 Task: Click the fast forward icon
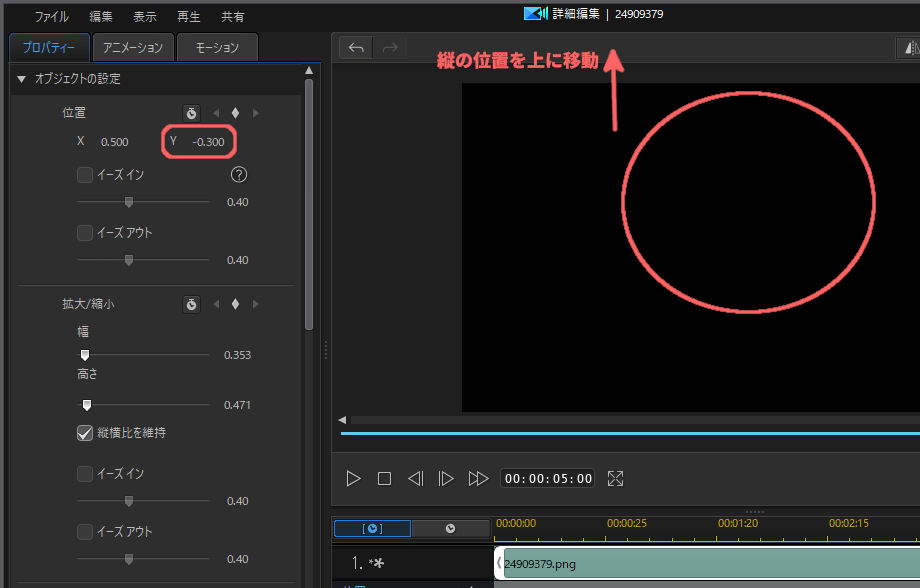[478, 479]
